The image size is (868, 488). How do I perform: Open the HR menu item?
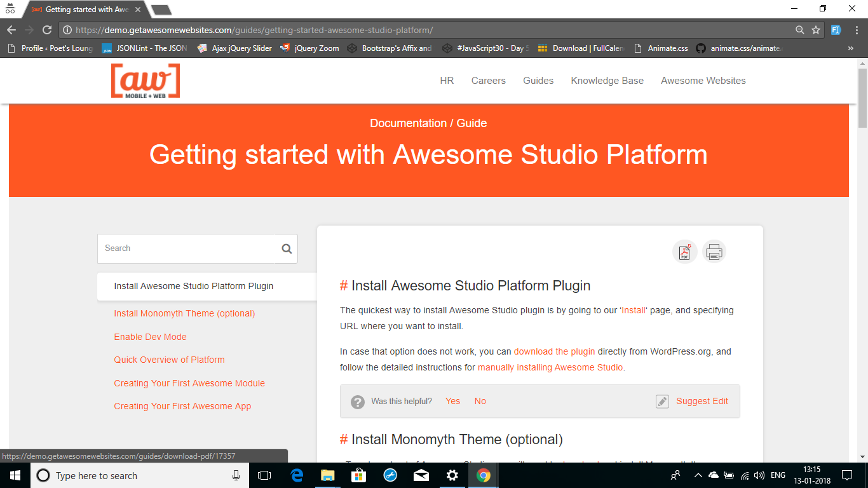(x=447, y=81)
